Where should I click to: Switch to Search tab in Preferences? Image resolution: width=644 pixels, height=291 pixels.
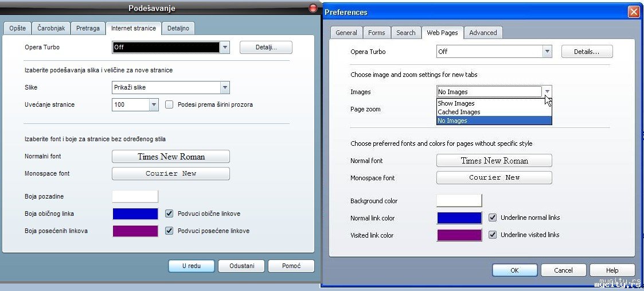406,33
